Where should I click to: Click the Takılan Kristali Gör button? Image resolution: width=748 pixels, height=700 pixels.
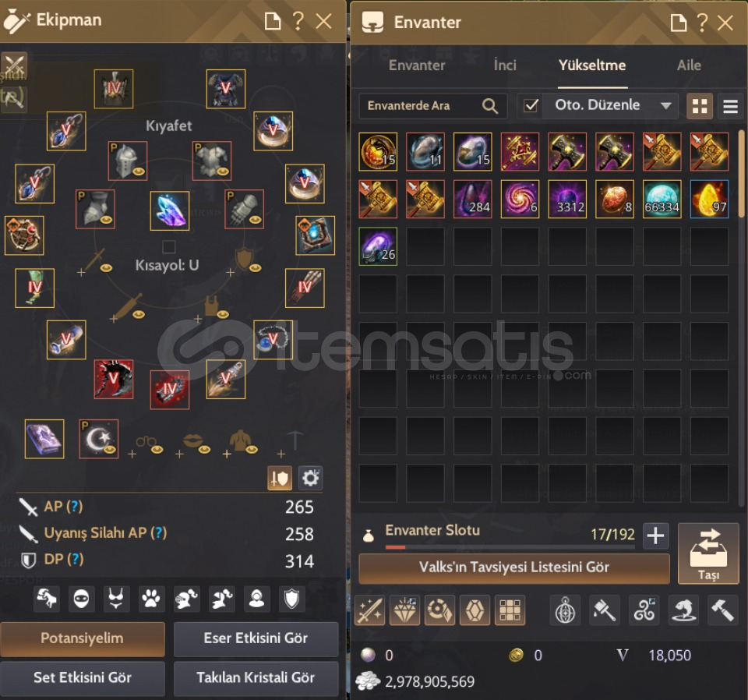256,677
